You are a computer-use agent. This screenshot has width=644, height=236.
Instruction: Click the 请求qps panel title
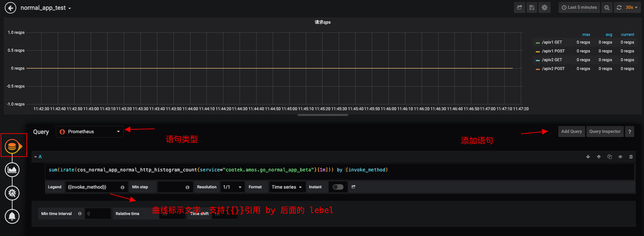click(x=323, y=22)
